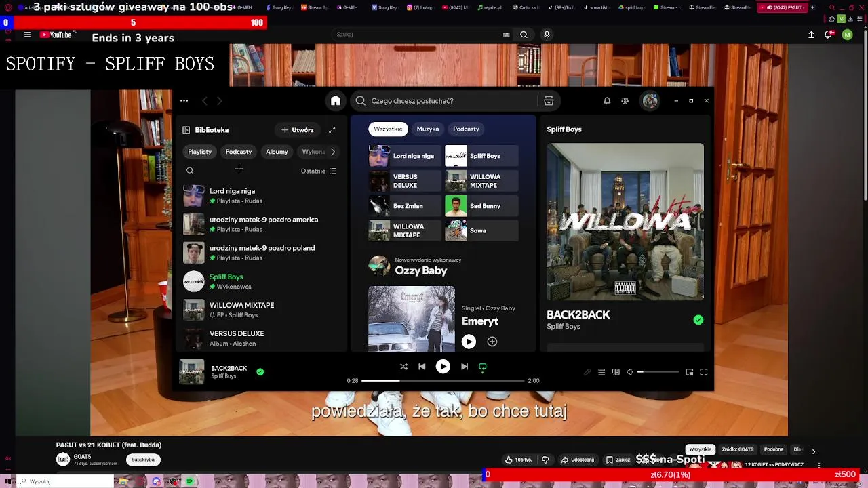Open VERSUS DELUXE album in library
The width and height of the screenshot is (868, 488).
pyautogui.click(x=262, y=338)
